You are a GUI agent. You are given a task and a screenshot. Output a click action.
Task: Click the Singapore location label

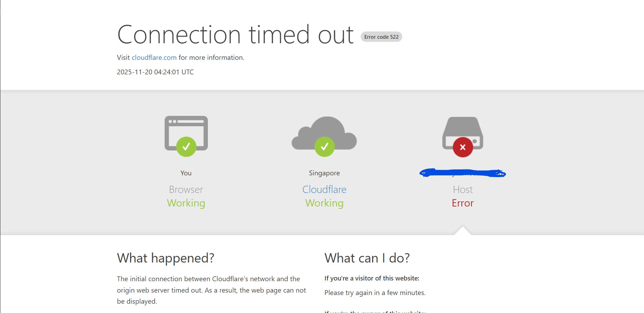point(324,173)
